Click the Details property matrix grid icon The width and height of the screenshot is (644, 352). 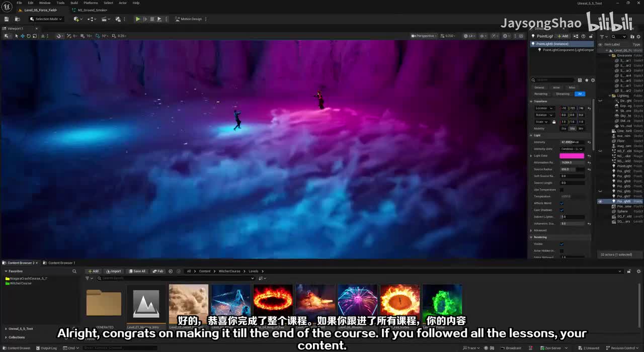pyautogui.click(x=580, y=80)
